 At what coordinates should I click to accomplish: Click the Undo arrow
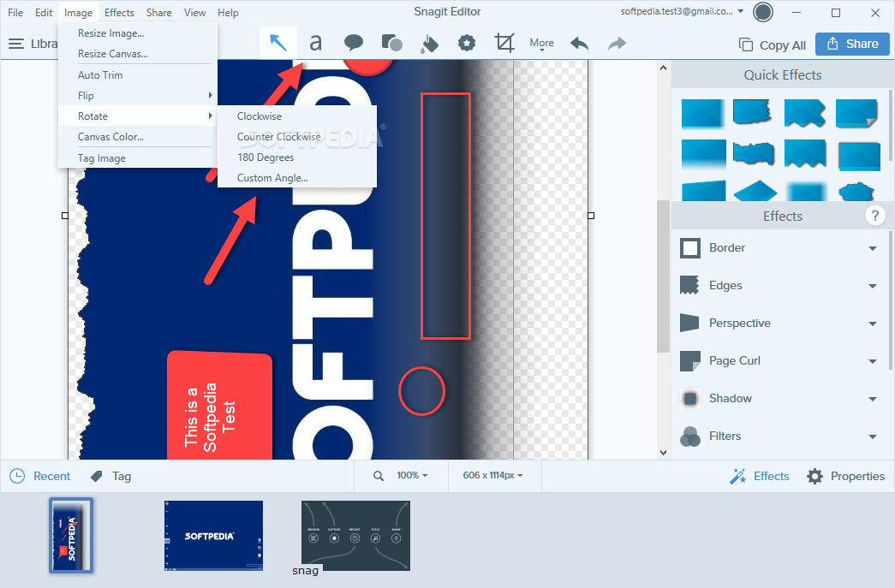click(579, 44)
